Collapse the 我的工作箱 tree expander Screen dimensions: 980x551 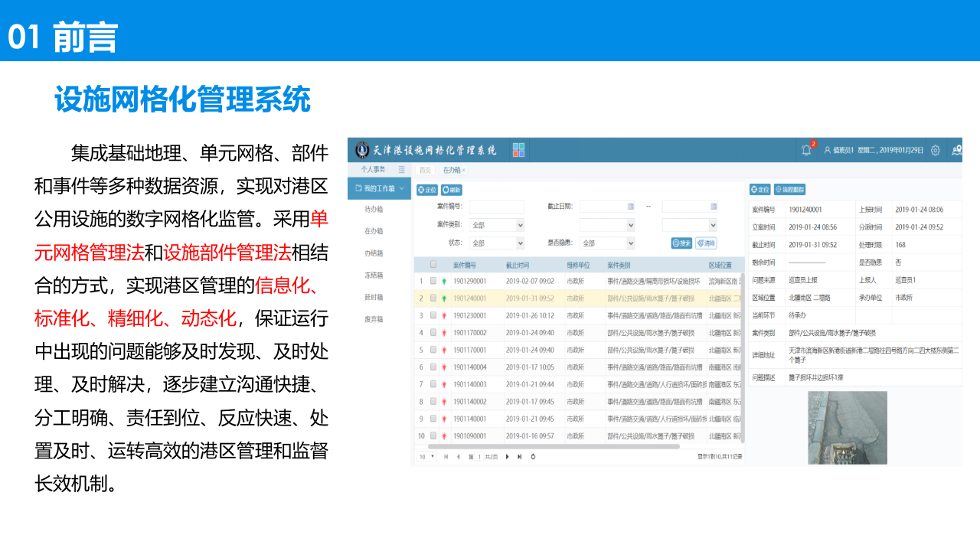[x=401, y=188]
